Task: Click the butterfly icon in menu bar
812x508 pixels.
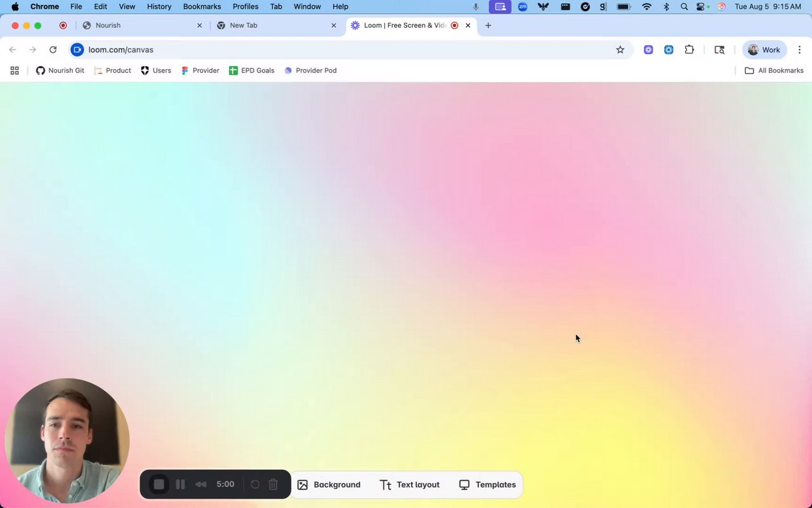Action: pos(543,6)
